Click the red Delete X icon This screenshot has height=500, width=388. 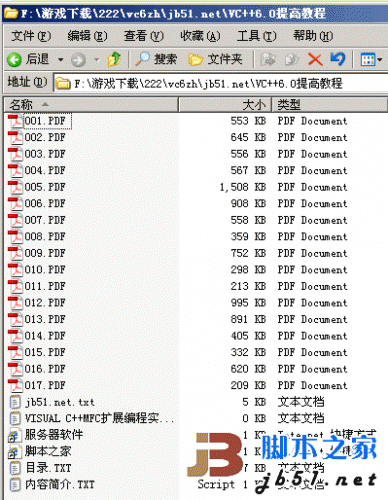pyautogui.click(x=315, y=60)
